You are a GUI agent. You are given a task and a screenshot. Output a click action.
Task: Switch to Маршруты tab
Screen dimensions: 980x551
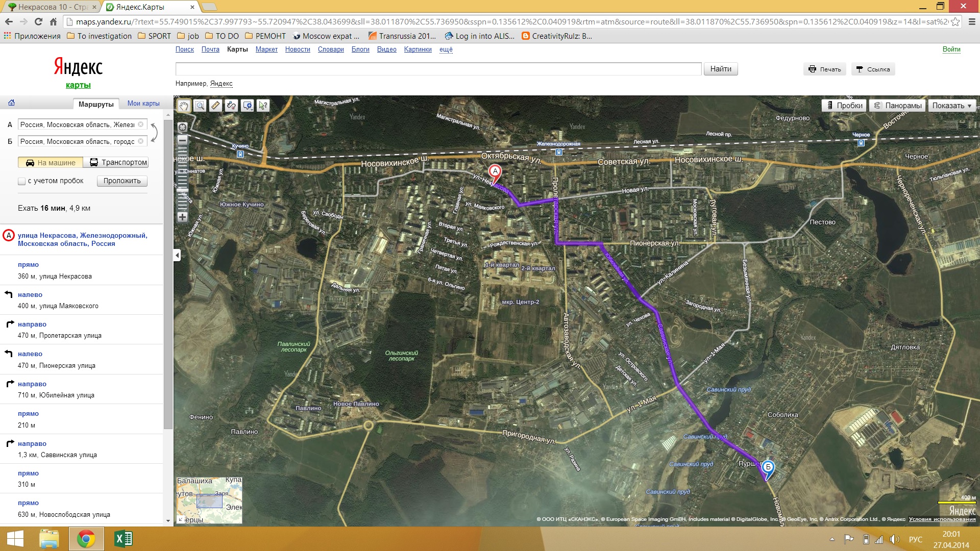tap(96, 104)
